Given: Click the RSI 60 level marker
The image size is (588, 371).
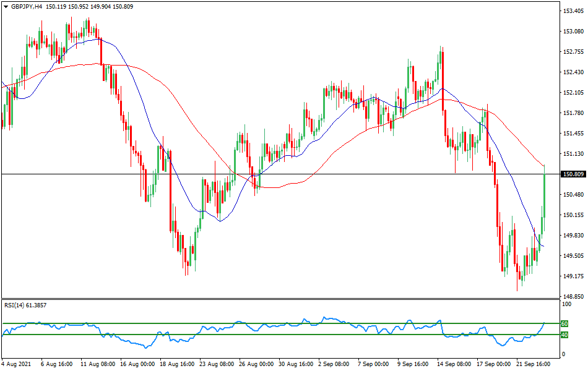Looking at the screenshot, I should coord(564,323).
